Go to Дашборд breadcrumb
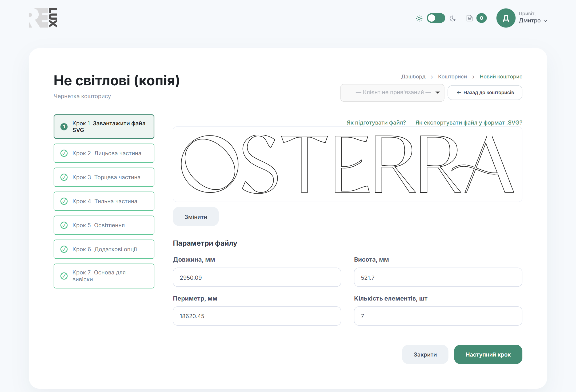Image resolution: width=576 pixels, height=392 pixels. (413, 77)
